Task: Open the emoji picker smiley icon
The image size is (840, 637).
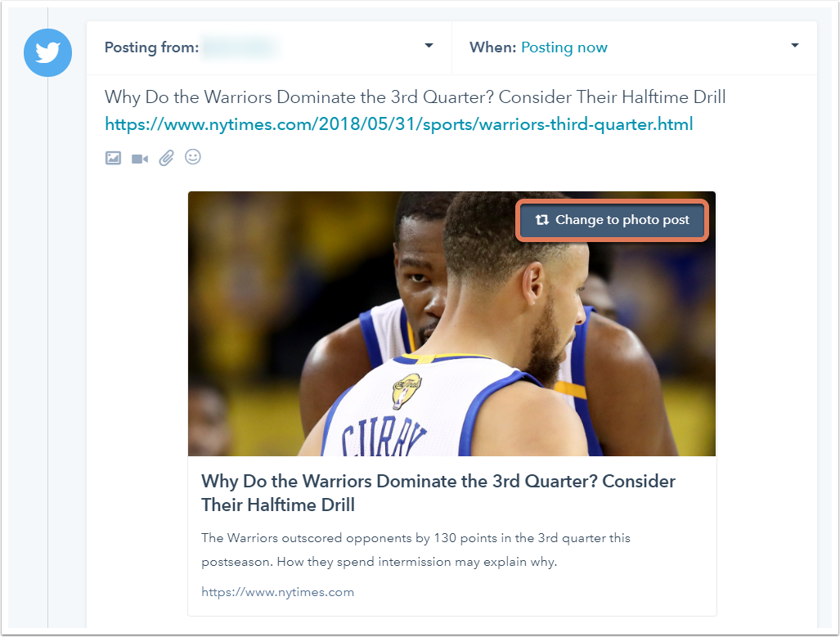Action: click(x=193, y=157)
